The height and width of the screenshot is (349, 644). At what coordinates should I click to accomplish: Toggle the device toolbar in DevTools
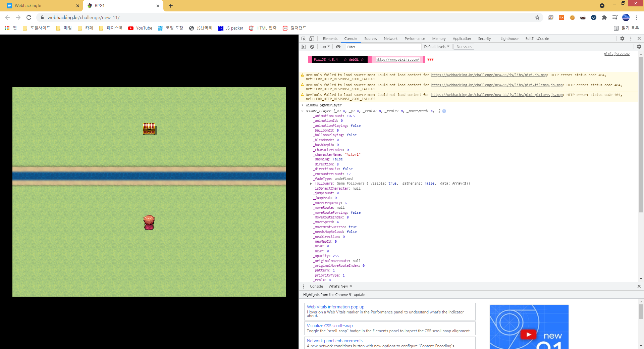coord(312,39)
